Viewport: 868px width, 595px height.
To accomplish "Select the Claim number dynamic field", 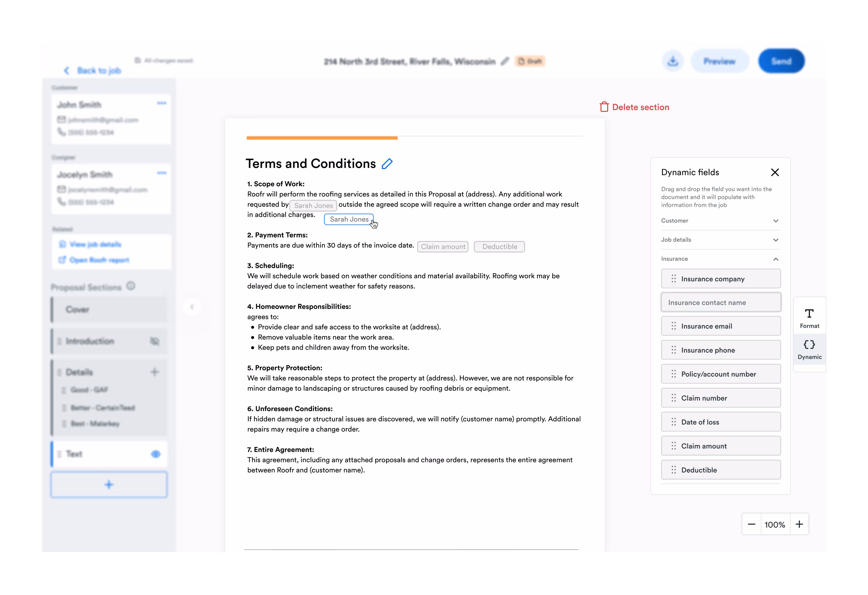I will tap(720, 398).
